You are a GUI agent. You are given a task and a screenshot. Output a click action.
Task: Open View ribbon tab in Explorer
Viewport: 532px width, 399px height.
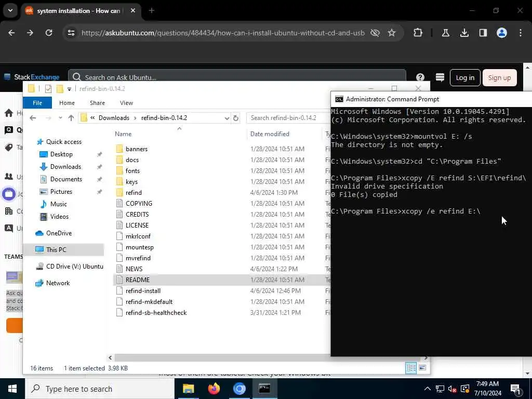click(126, 103)
